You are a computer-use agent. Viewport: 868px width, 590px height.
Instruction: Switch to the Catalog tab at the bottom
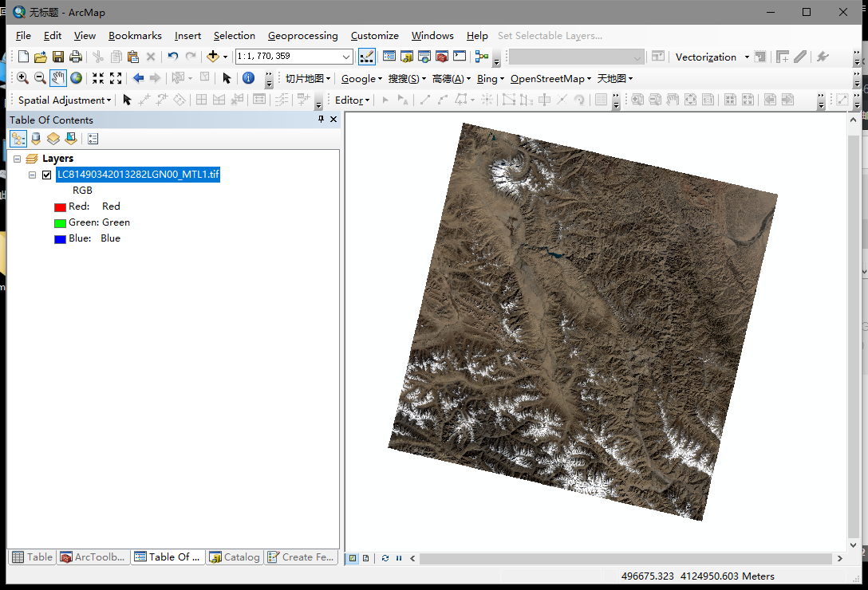(x=235, y=557)
